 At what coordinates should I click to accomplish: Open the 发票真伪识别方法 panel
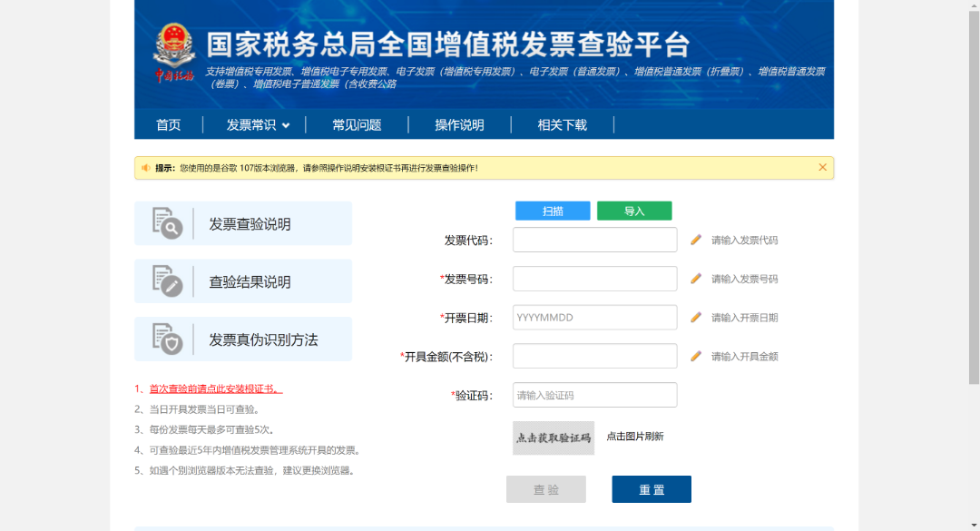(243, 339)
